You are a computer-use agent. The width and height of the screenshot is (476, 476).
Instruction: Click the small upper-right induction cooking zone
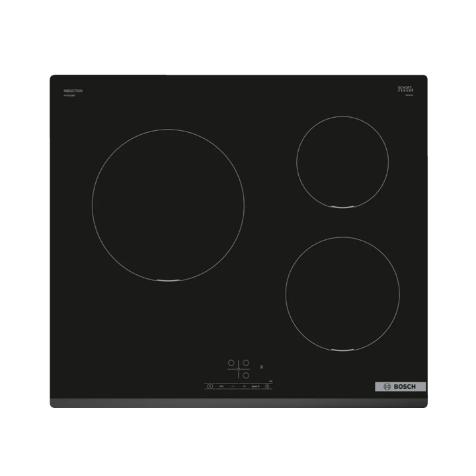[342, 162]
